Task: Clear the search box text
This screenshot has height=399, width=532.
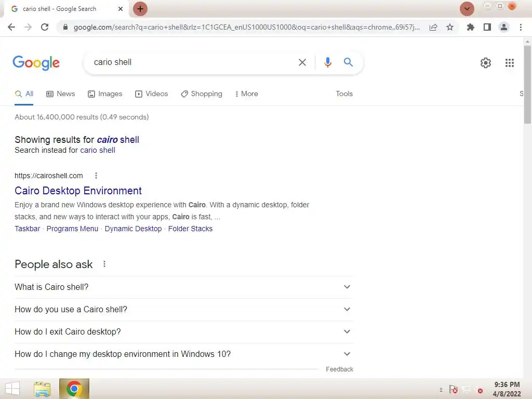Action: click(x=302, y=62)
